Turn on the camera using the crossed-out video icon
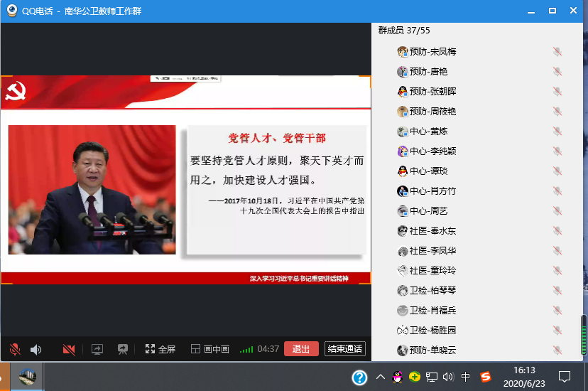This screenshot has width=588, height=391. tap(69, 349)
